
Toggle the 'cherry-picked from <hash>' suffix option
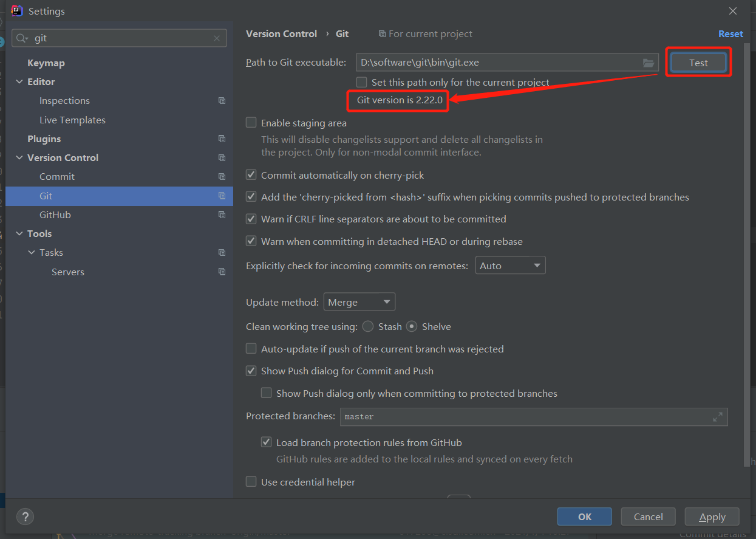click(251, 197)
